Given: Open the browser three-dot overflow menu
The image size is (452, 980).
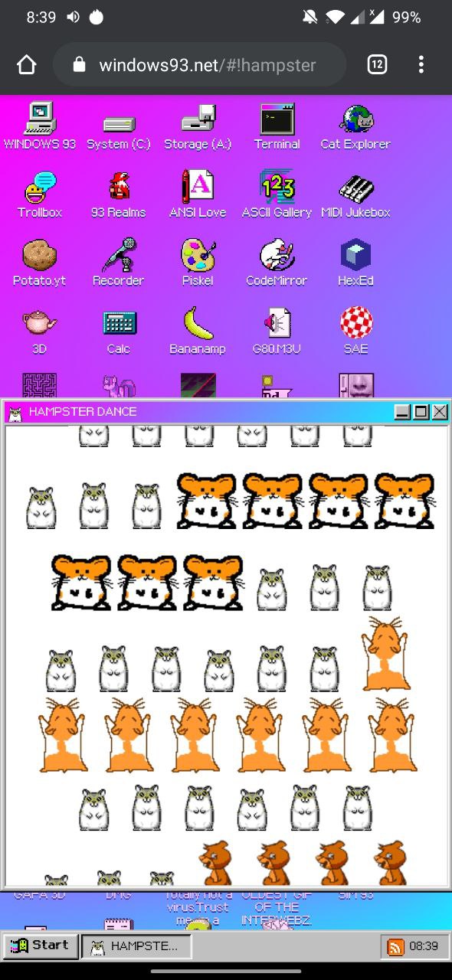Looking at the screenshot, I should tap(421, 64).
